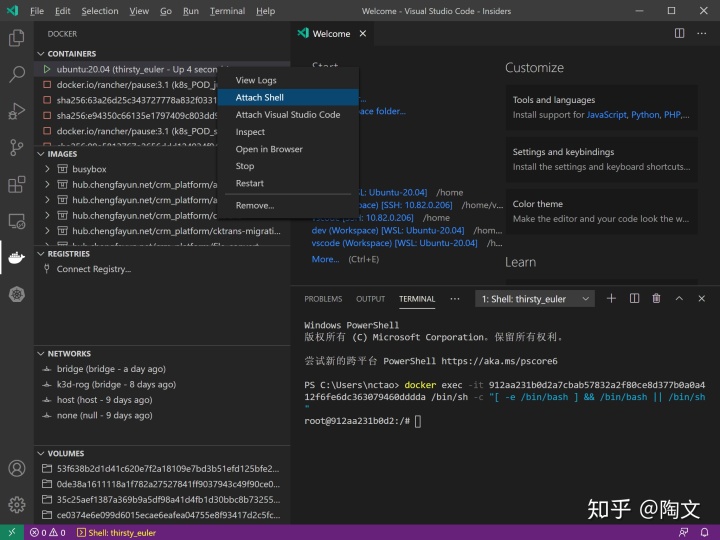Image resolution: width=720 pixels, height=540 pixels.
Task: Open the dev (Workspace) [WSL: Ubuntu-20.04] recent link
Action: pos(388,230)
